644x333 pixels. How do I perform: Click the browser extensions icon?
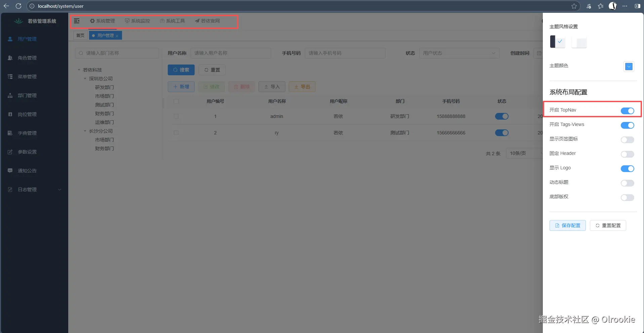click(x=589, y=6)
